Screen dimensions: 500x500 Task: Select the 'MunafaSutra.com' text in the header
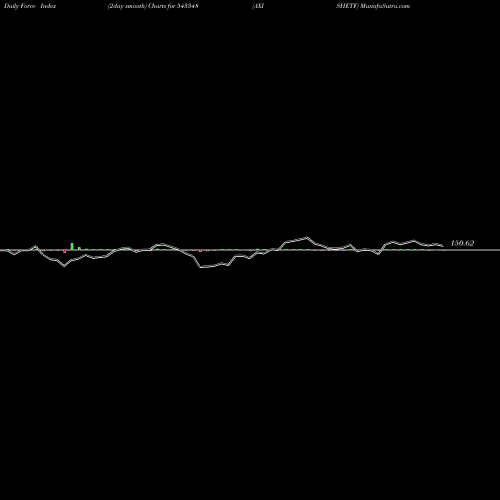click(385, 6)
